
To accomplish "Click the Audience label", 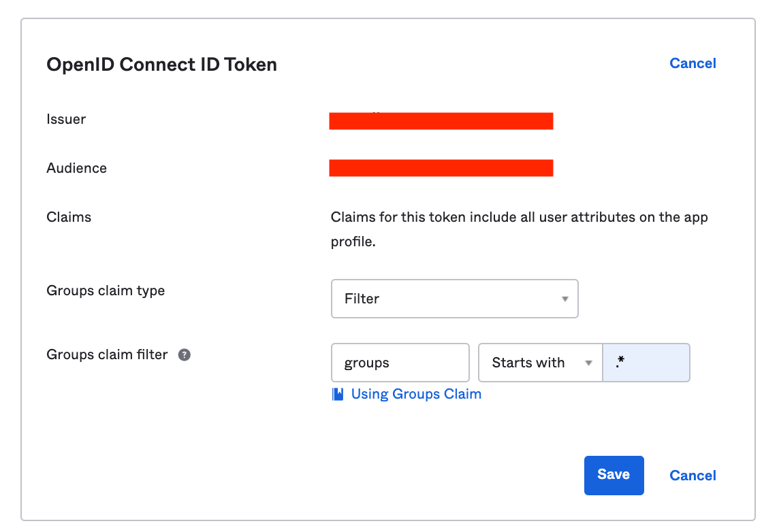I will 76,168.
